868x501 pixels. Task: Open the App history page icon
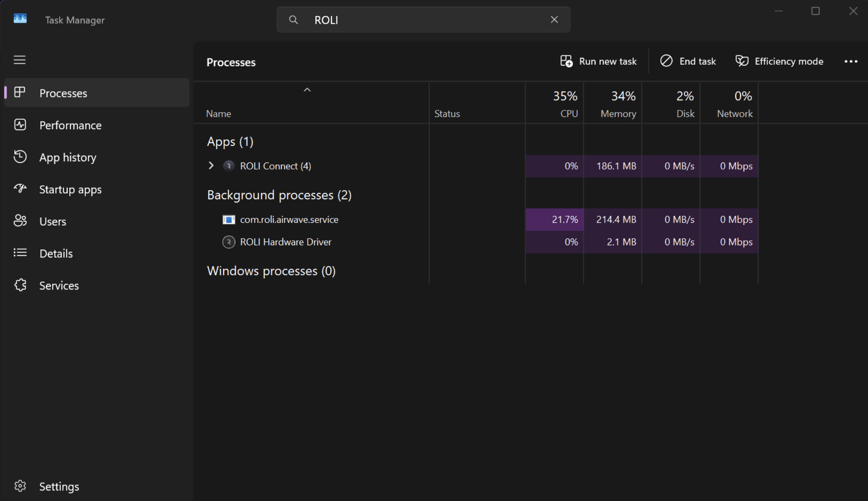[x=20, y=157]
